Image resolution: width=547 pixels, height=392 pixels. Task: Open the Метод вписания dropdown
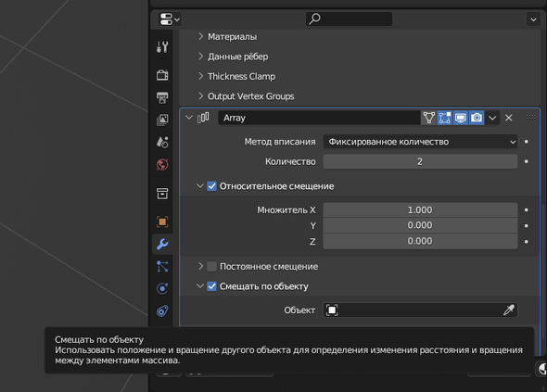coord(420,142)
